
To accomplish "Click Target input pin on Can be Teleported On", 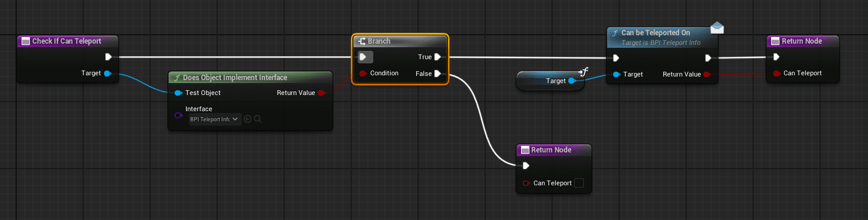I will (616, 74).
